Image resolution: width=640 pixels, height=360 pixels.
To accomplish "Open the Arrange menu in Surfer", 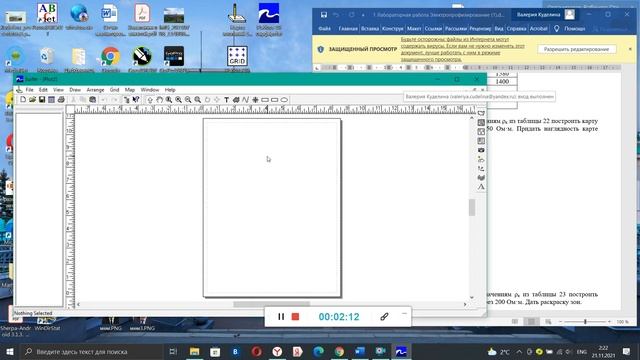I will click(95, 90).
